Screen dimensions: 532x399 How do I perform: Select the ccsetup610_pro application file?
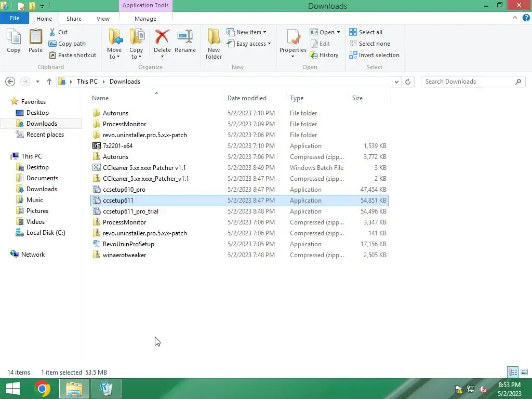coord(240,189)
